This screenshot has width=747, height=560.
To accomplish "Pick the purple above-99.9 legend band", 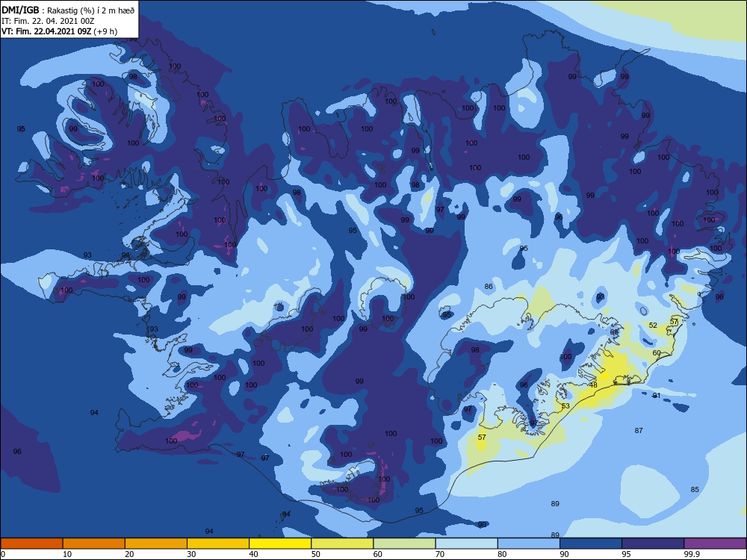I will pos(715,544).
